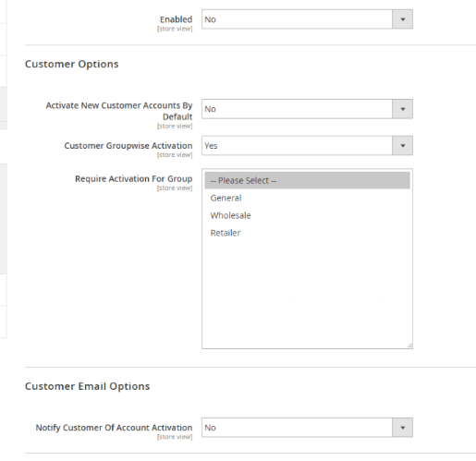This screenshot has height=461, width=476.
Task: Click Activate New Customer Accounts By Default label
Action: (119, 111)
